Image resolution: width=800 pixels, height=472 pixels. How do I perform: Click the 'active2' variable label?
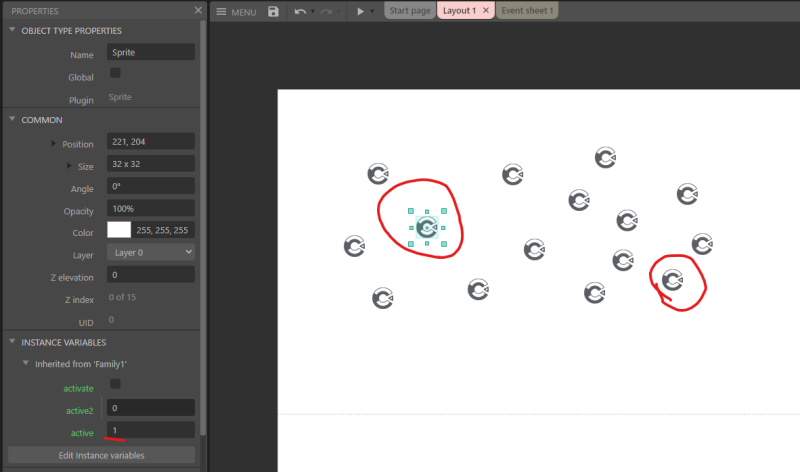pyautogui.click(x=80, y=411)
